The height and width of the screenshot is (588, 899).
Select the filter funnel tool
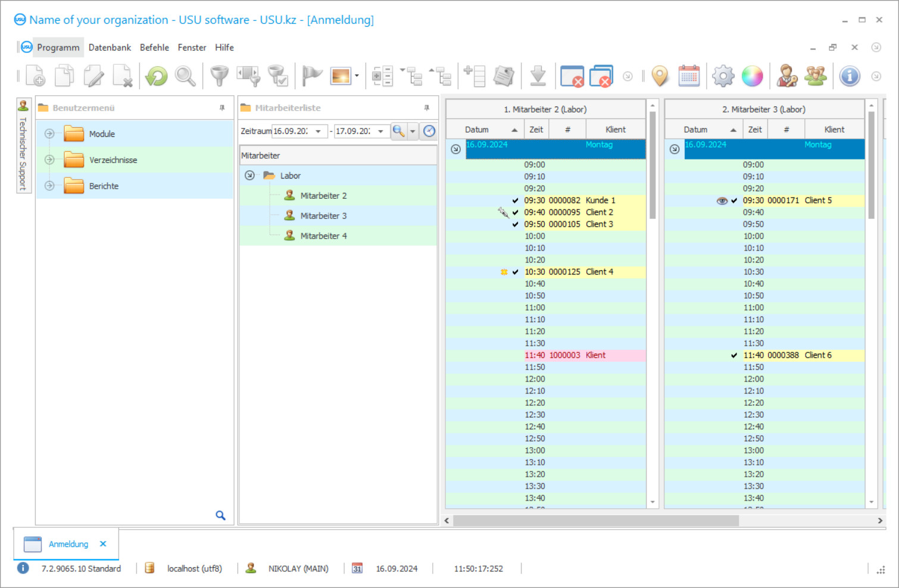coord(219,76)
